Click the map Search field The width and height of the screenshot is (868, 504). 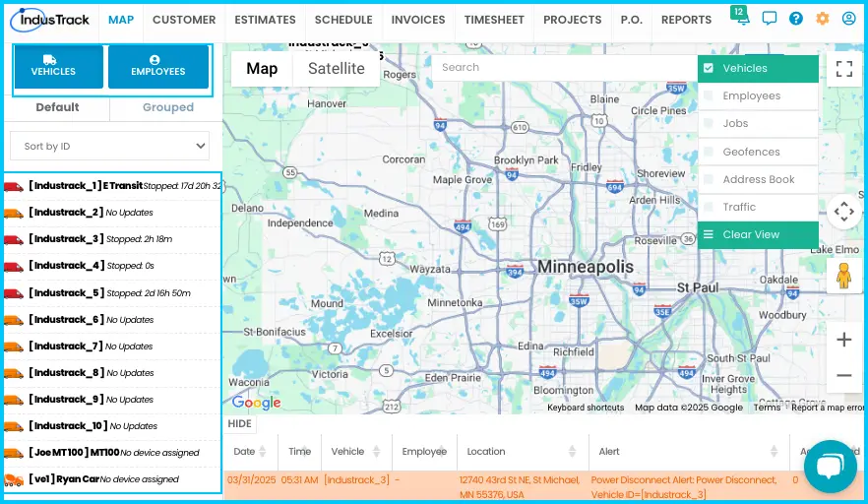coord(565,68)
